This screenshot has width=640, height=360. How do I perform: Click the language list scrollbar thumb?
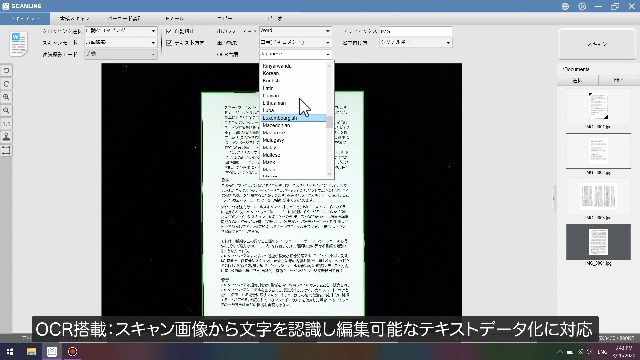(x=330, y=122)
